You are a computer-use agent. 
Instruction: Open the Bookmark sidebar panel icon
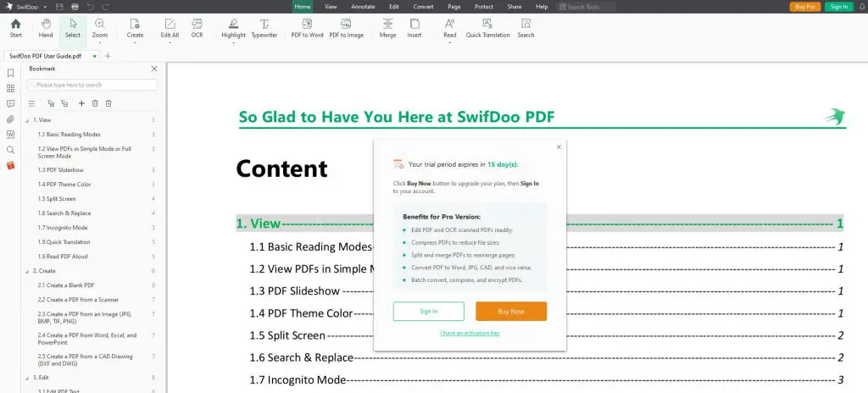[x=10, y=73]
